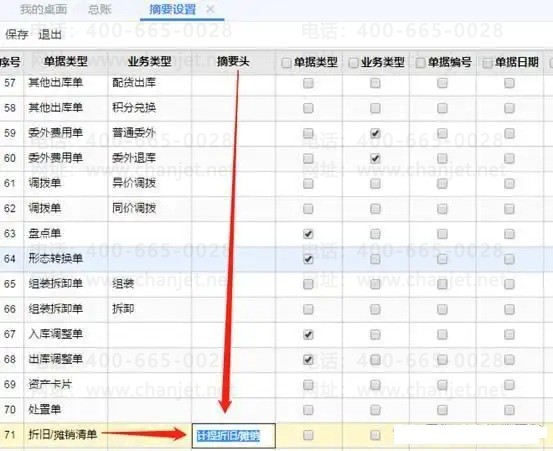Viewport: 553px width, 451px height.
Task: Click the 单据类型 text column header
Action: click(x=66, y=62)
